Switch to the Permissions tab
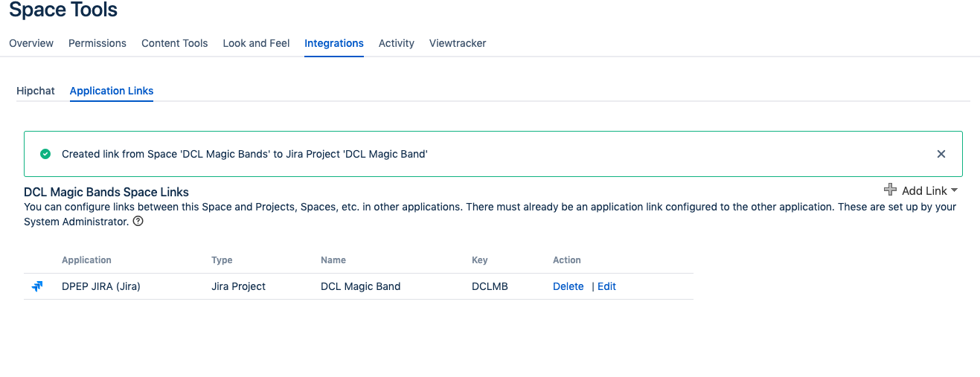The height and width of the screenshot is (377, 980). point(97,43)
